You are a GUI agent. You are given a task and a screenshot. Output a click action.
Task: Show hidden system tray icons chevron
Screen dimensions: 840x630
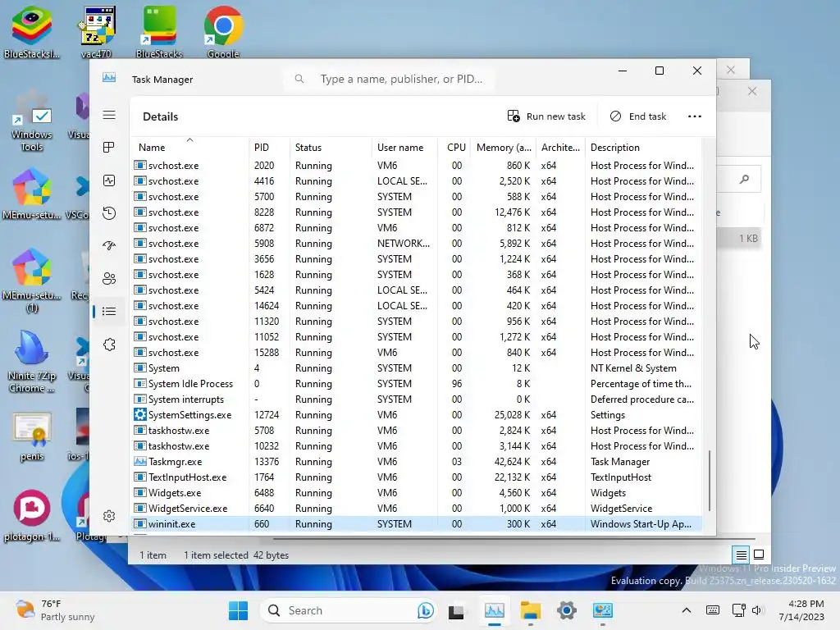pyautogui.click(x=687, y=610)
